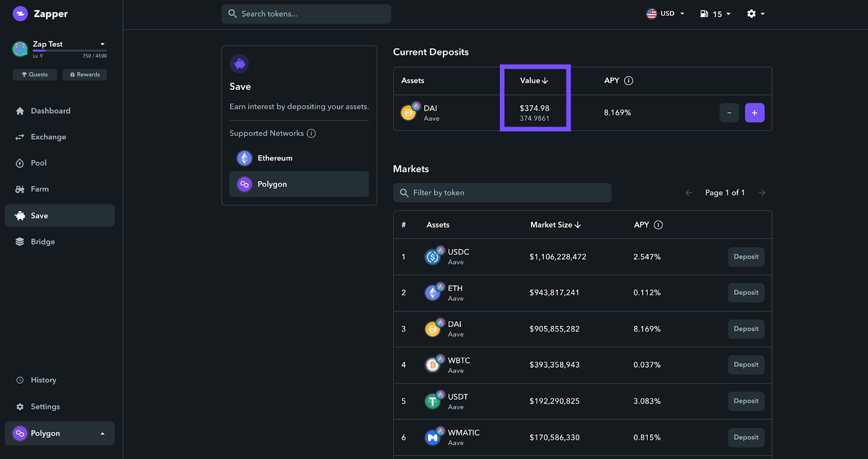
Task: Click the US flag currency icon
Action: pos(652,14)
